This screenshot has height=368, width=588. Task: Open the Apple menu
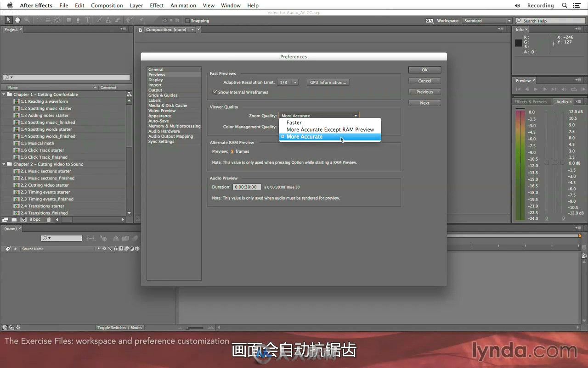[x=10, y=6]
